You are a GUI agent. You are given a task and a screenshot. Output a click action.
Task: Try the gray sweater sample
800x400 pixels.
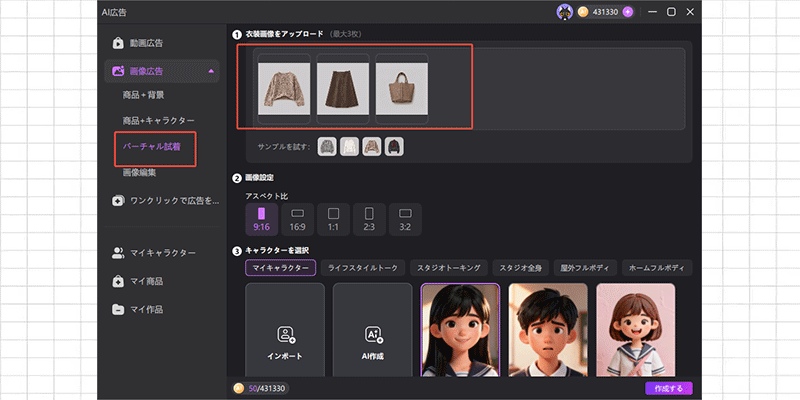[x=327, y=146]
